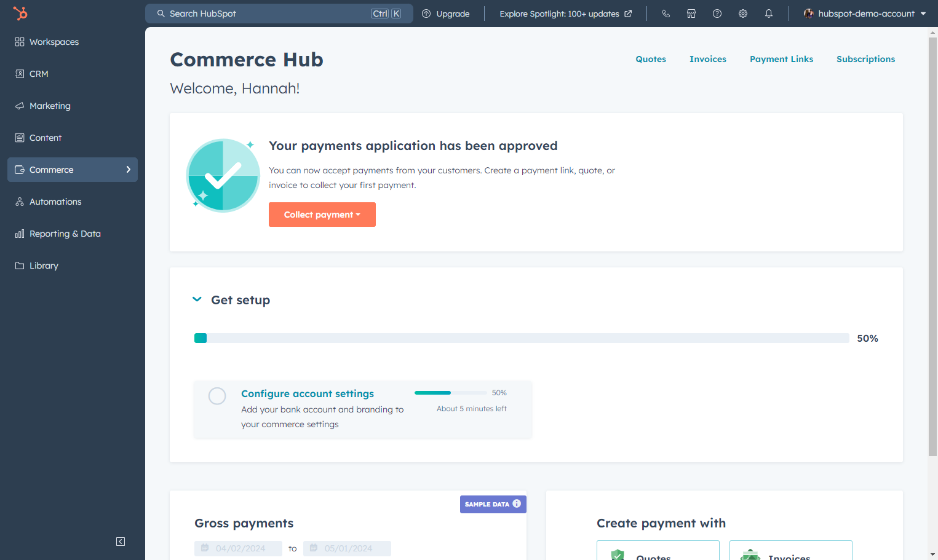
Task: Click the approved payments checkmark illustration
Action: pyautogui.click(x=223, y=176)
